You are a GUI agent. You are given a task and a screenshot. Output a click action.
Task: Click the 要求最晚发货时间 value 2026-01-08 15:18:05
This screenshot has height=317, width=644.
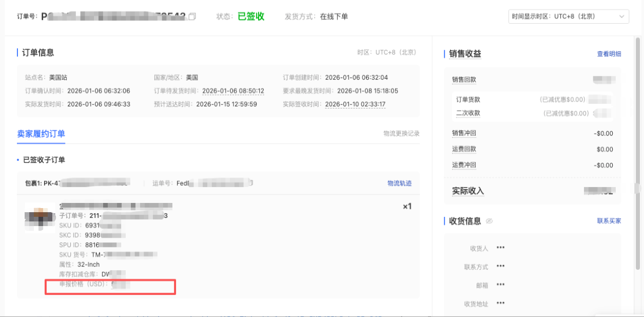[x=367, y=91]
